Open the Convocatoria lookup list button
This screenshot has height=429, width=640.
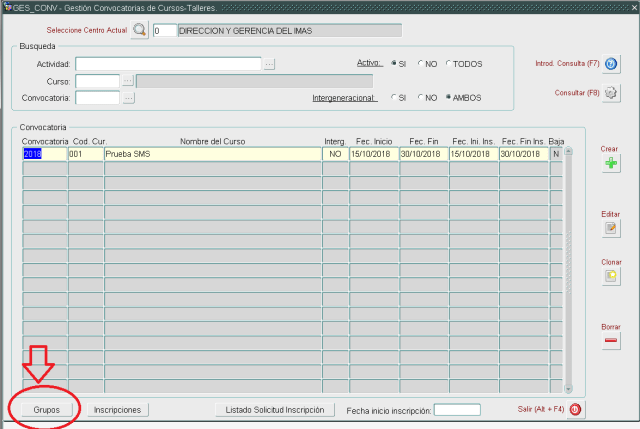(x=127, y=98)
